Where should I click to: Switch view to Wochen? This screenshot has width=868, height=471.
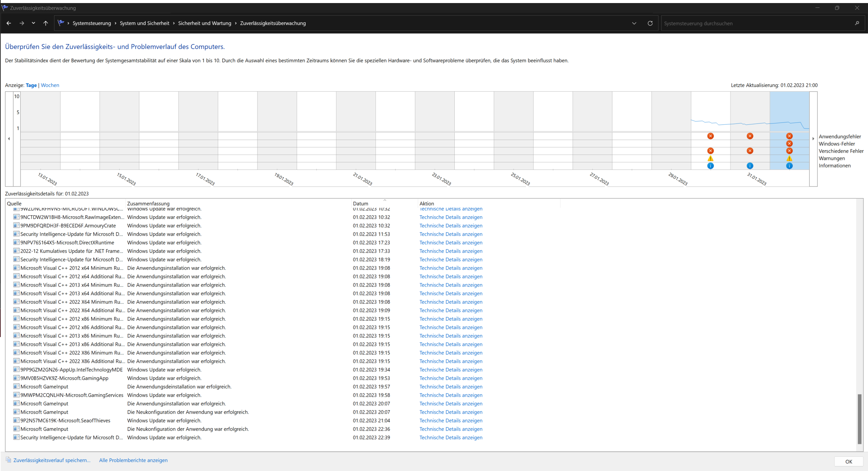tap(50, 85)
